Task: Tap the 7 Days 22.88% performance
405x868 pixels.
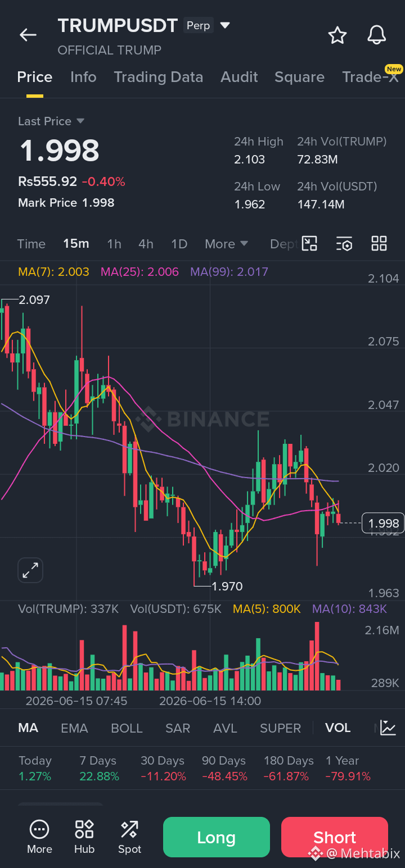Action: pyautogui.click(x=99, y=769)
